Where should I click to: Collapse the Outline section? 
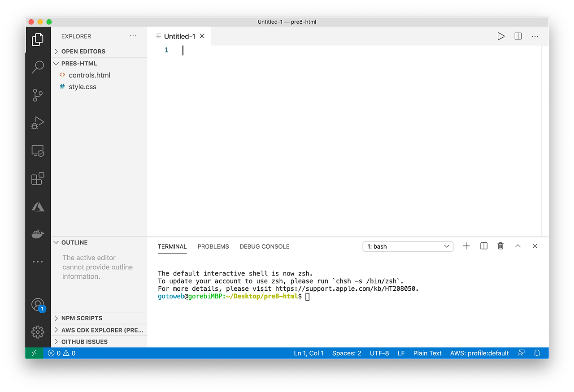(99, 242)
